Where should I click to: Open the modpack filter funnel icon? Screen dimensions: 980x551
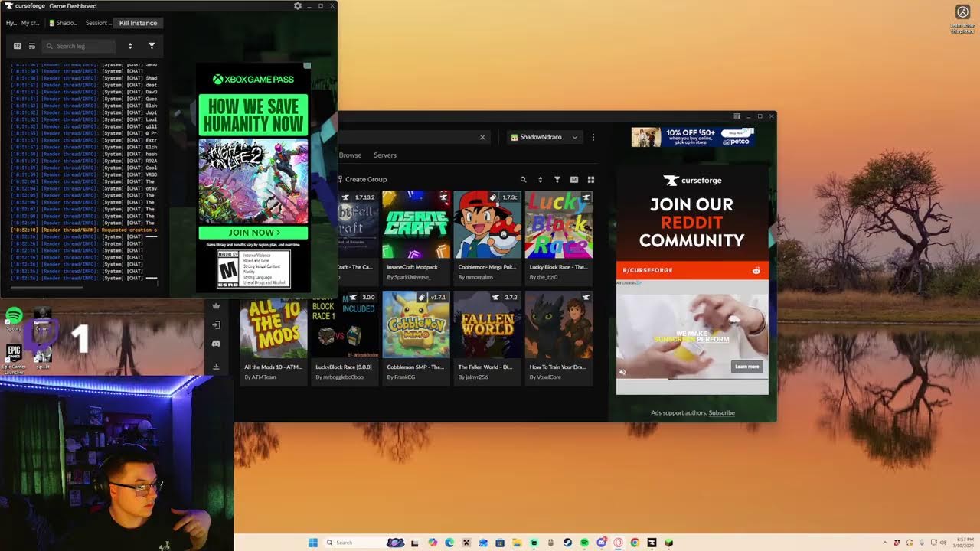(x=557, y=180)
